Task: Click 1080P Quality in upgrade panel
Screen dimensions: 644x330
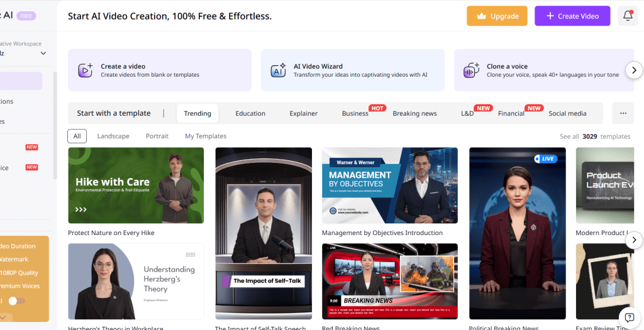Action: (x=19, y=273)
